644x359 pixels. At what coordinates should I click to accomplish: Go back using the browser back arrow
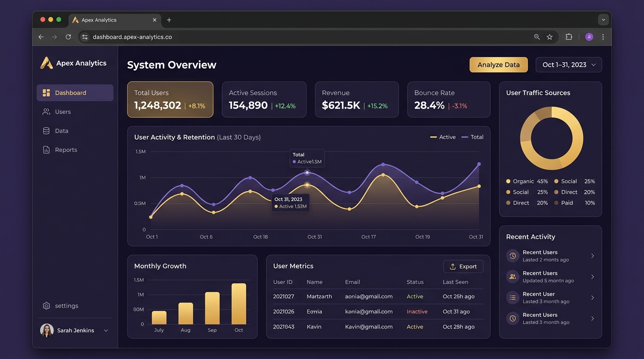pos(41,37)
